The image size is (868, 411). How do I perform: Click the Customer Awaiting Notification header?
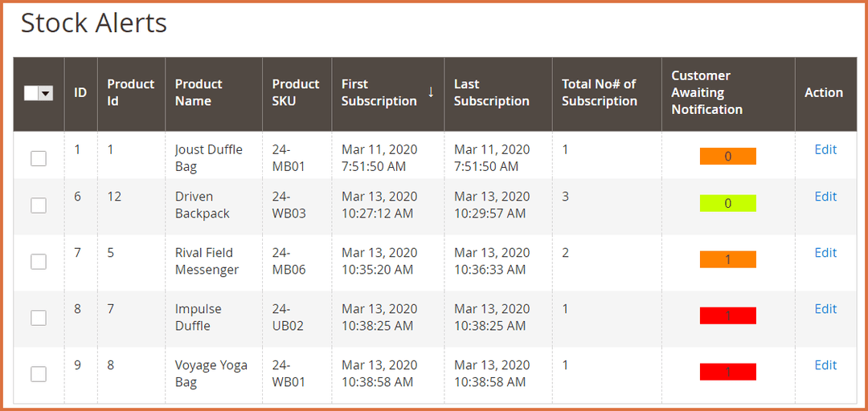[x=706, y=93]
